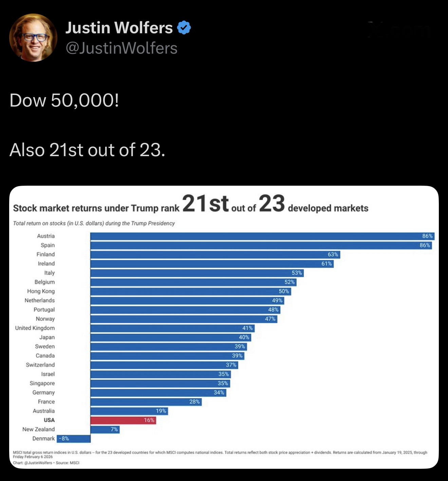Click the United Kingdom 41% bar
The height and width of the screenshot is (481, 448).
pos(172,328)
